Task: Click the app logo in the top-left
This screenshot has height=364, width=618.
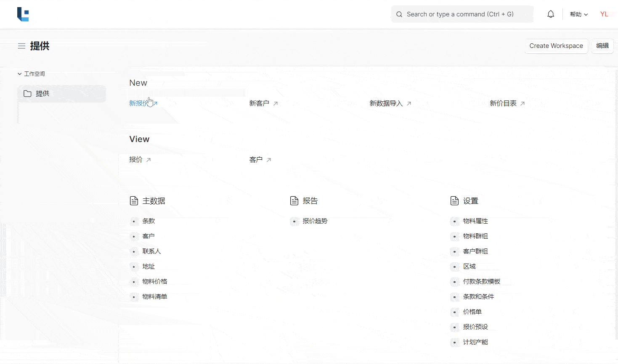Action: point(23,14)
